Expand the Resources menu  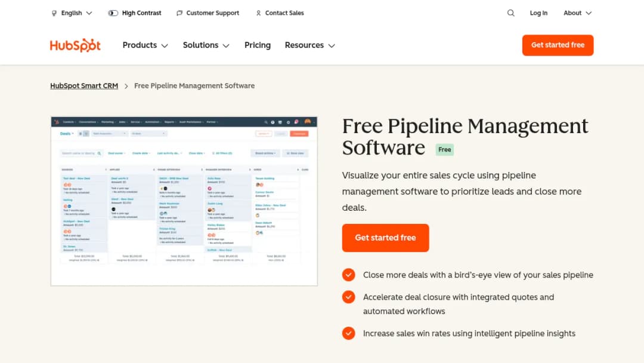point(310,45)
